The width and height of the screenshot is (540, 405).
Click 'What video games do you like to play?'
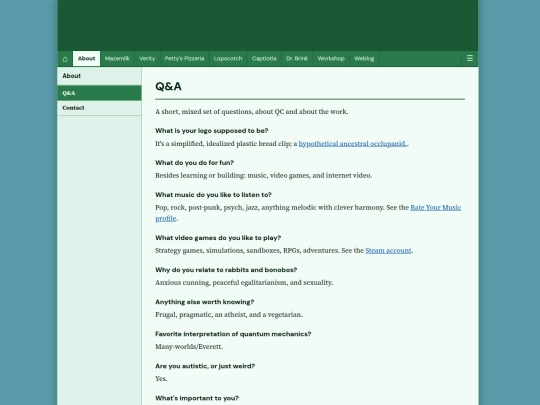tap(218, 238)
